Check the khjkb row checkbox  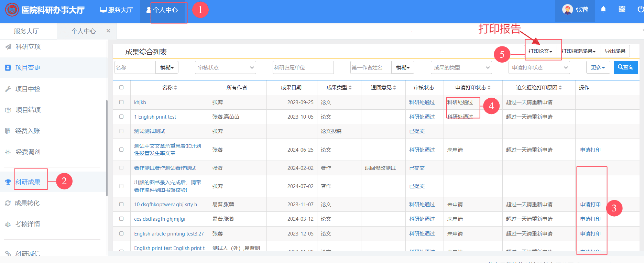[x=121, y=102]
